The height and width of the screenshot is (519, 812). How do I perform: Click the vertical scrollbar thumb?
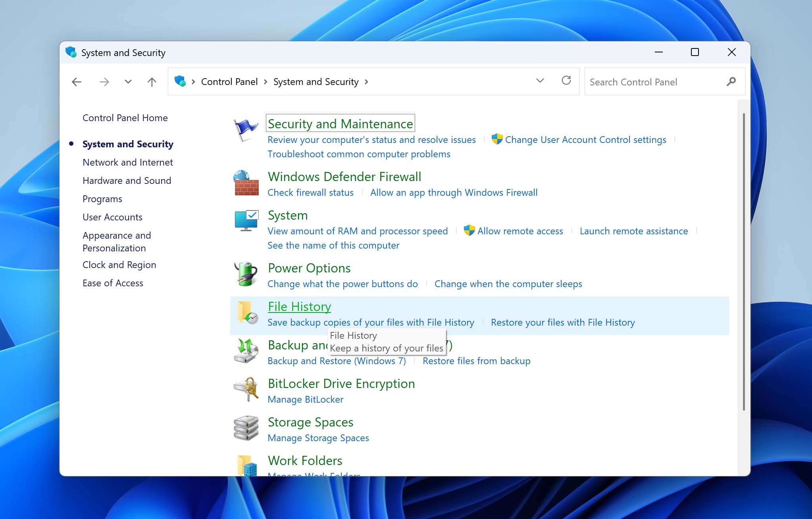[x=744, y=262]
